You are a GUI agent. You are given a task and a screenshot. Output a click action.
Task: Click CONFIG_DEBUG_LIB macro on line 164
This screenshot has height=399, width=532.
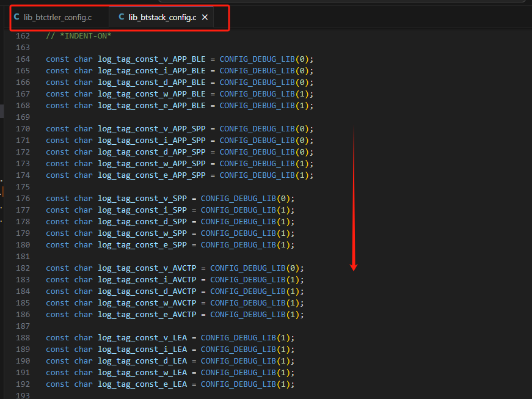point(257,59)
